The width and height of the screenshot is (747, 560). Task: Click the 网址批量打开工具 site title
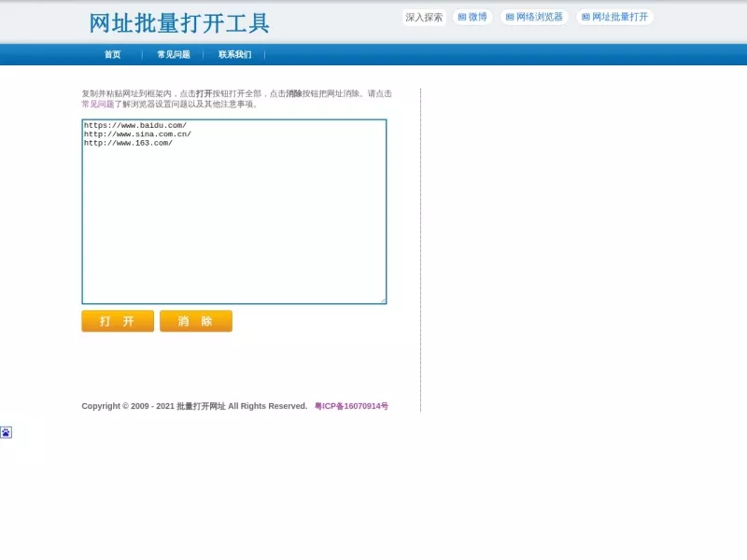pyautogui.click(x=179, y=23)
